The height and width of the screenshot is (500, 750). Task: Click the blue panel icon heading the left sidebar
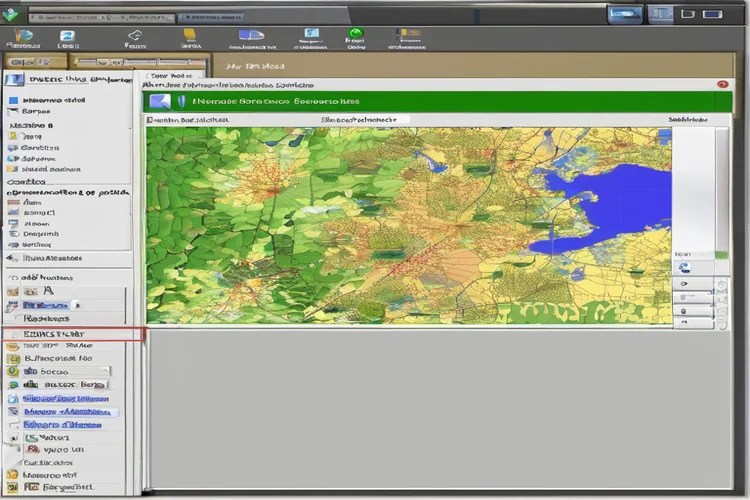[14, 78]
